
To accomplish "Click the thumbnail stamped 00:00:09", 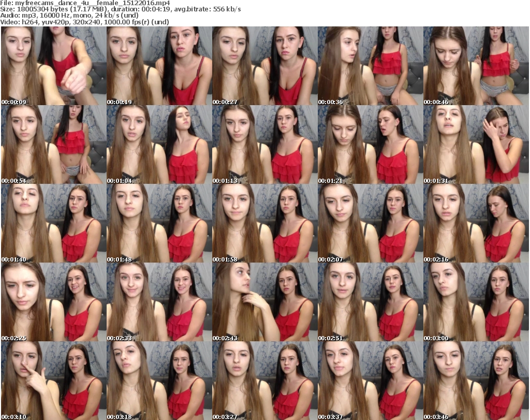I will (x=53, y=66).
